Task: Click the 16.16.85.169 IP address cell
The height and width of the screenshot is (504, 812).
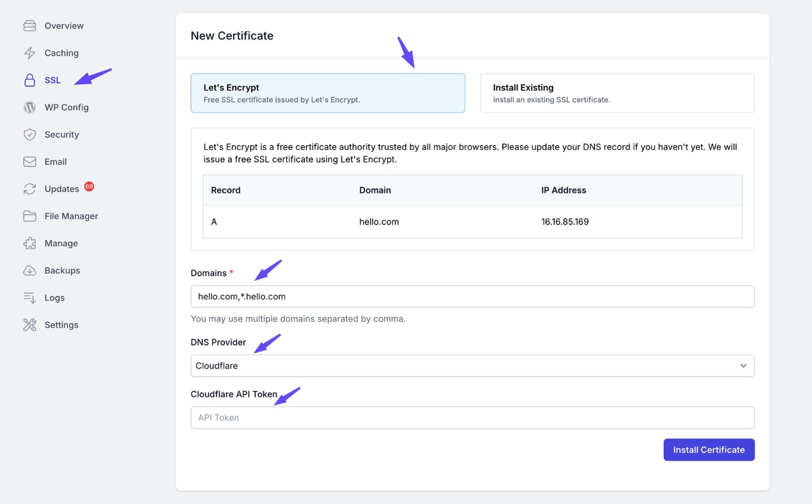Action: tap(565, 222)
